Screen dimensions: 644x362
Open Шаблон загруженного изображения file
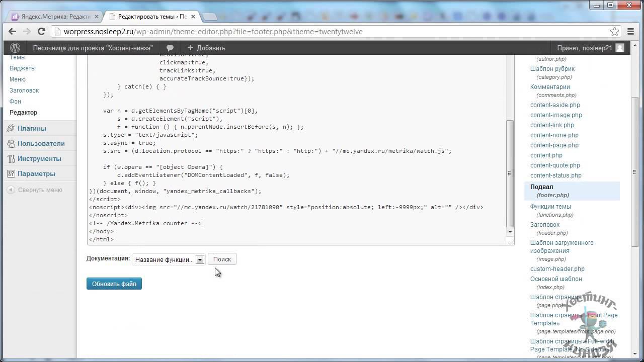click(562, 247)
